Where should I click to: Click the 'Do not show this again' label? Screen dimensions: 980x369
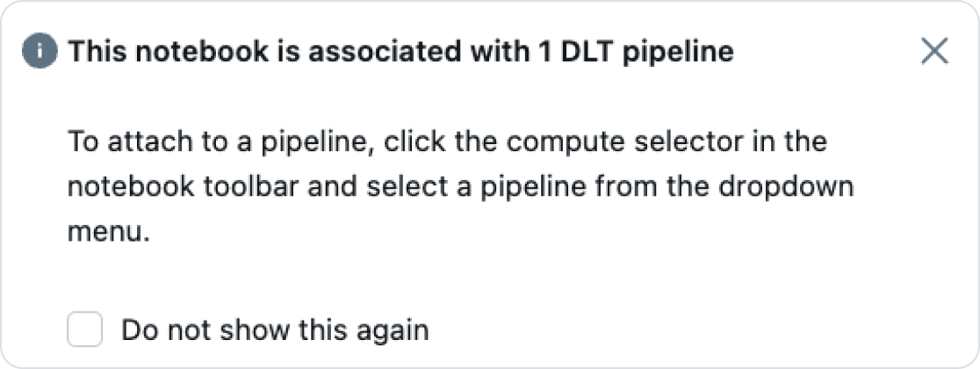coord(275,331)
